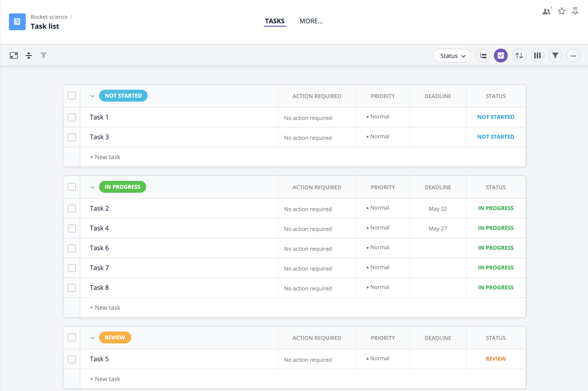Click the sort ascending/descending icon
Screen dimensions: 588x391
click(519, 56)
